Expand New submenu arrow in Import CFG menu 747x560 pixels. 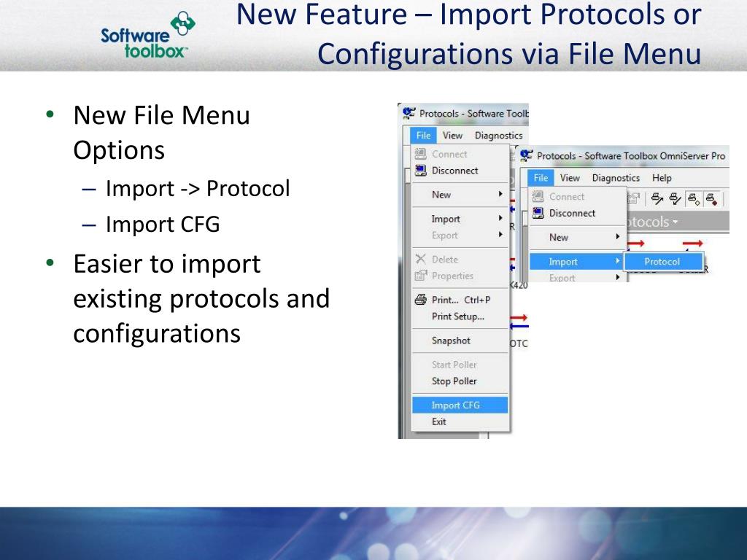tap(500, 194)
